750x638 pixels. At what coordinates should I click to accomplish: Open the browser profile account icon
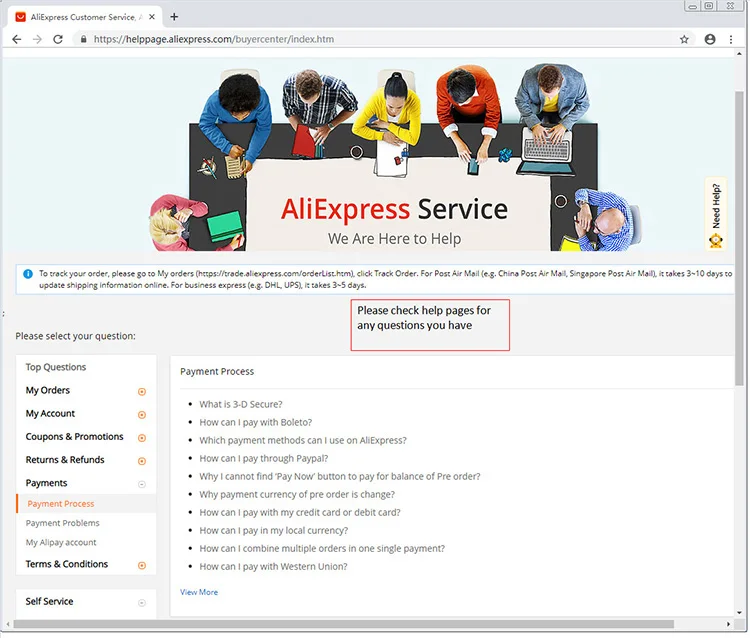pos(710,39)
